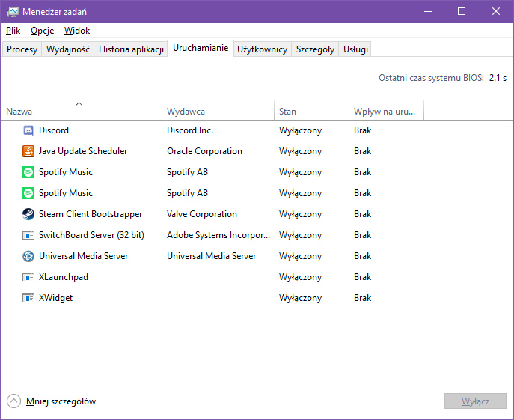The image size is (514, 420).
Task: Click the Valve Corporation publisher cell
Action: (x=202, y=214)
